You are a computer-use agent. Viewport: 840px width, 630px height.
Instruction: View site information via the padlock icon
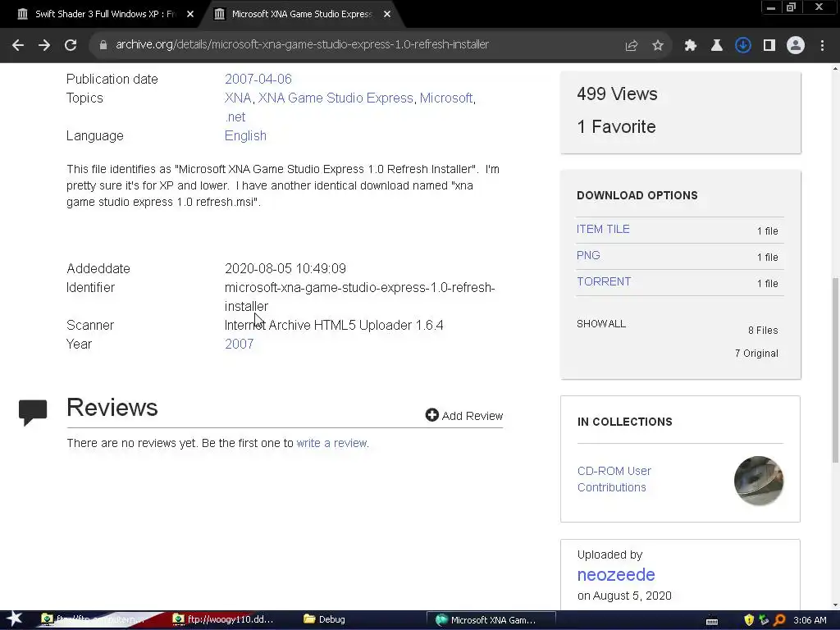pyautogui.click(x=103, y=45)
